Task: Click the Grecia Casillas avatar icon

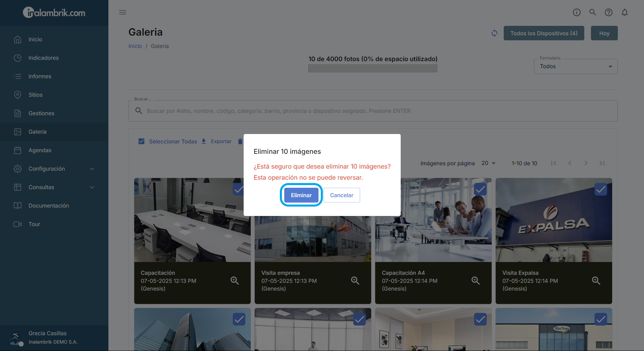Action: coord(16,339)
